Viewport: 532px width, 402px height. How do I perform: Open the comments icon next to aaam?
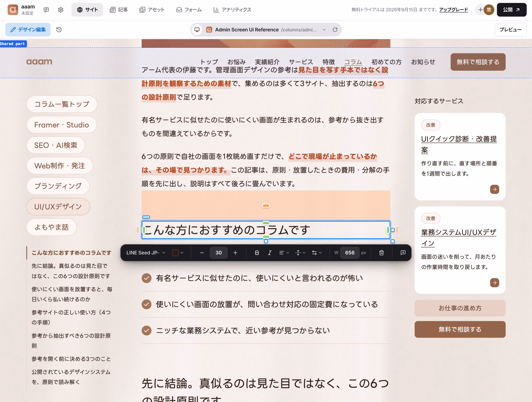tap(46, 10)
